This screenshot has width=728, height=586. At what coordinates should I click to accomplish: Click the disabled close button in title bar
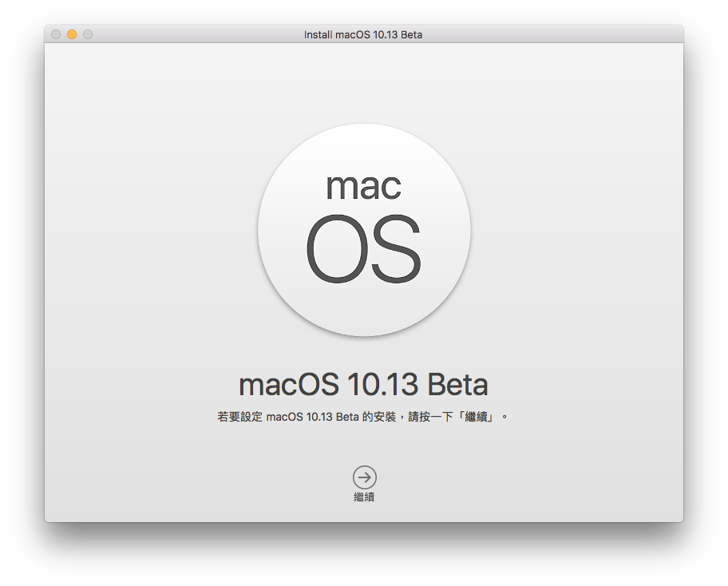(56, 34)
